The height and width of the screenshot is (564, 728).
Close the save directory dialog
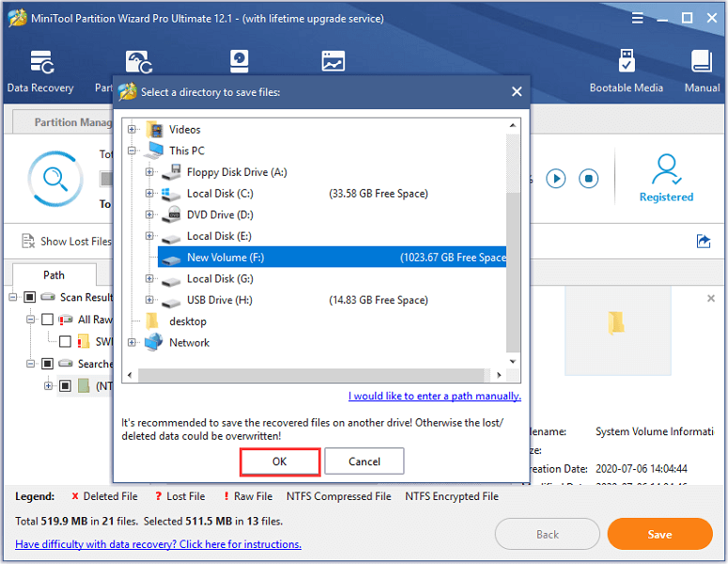click(x=517, y=92)
